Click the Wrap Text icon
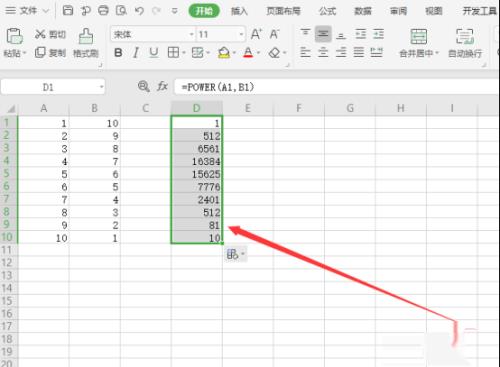The height and width of the screenshot is (367, 500). 465,37
